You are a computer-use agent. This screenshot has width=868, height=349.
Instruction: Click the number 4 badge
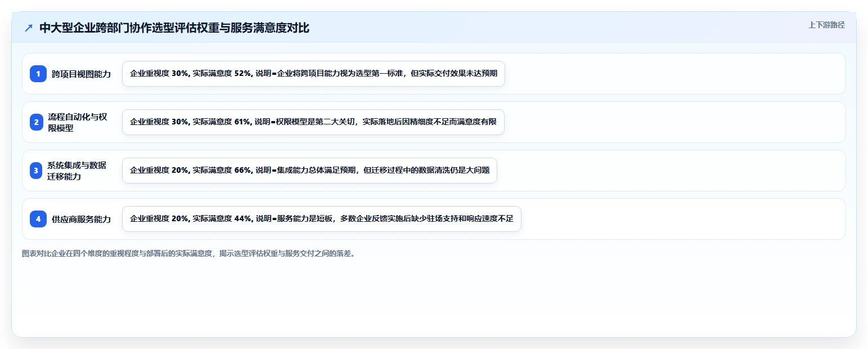(x=38, y=219)
